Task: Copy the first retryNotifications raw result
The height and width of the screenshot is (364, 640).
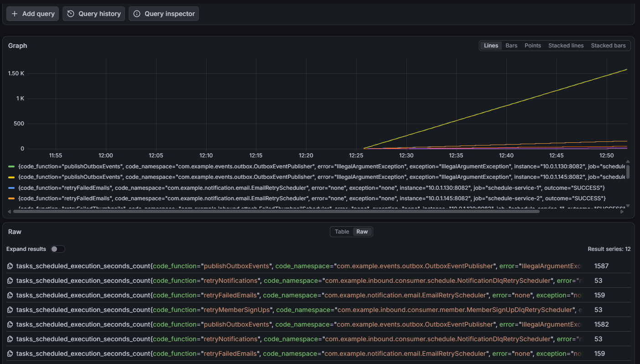Action: tap(10, 281)
